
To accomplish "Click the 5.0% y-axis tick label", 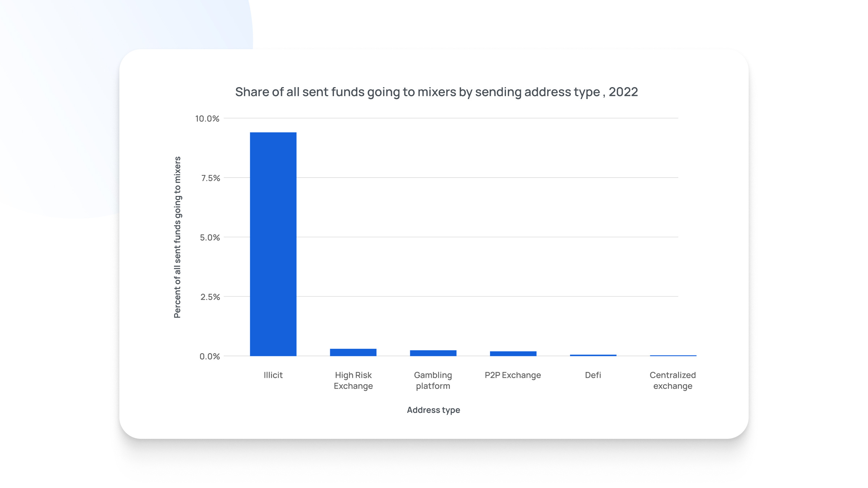I will tap(210, 237).
